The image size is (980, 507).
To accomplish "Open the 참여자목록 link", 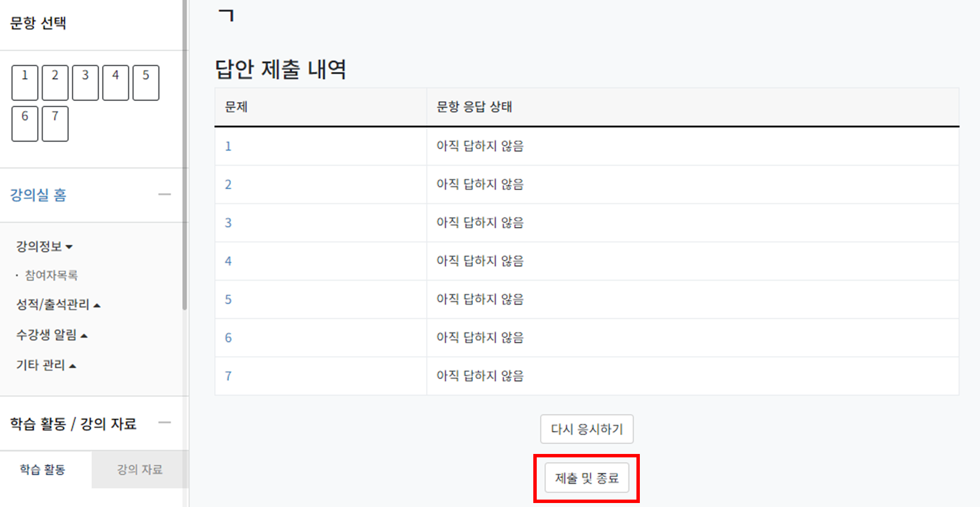I will (x=51, y=275).
